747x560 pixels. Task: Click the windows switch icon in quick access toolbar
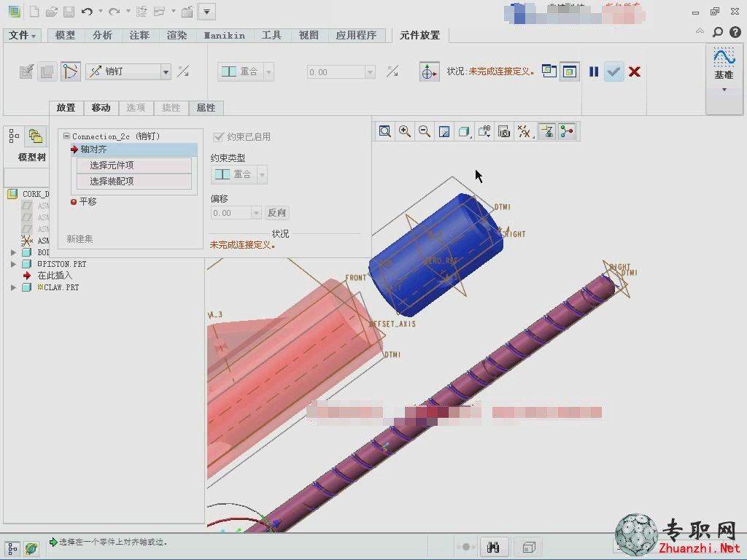(159, 12)
